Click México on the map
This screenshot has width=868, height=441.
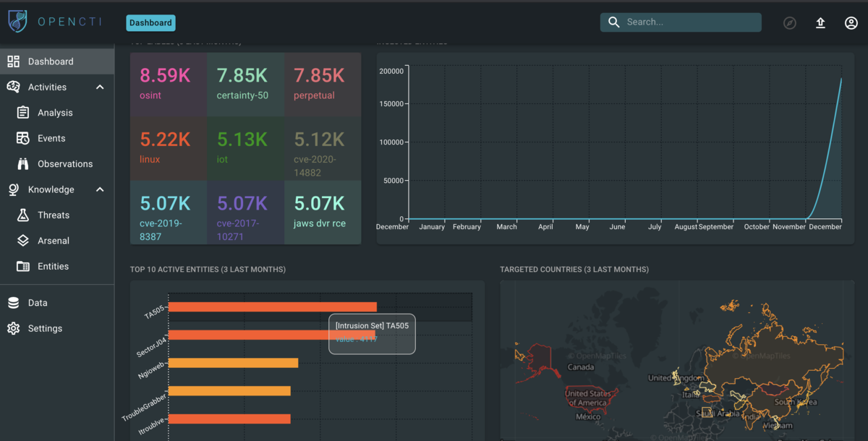pos(588,417)
